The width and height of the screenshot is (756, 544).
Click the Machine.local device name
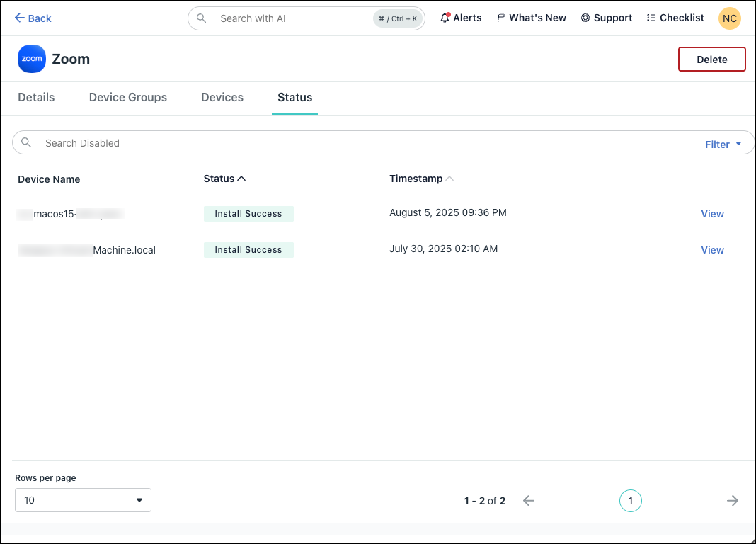click(87, 250)
